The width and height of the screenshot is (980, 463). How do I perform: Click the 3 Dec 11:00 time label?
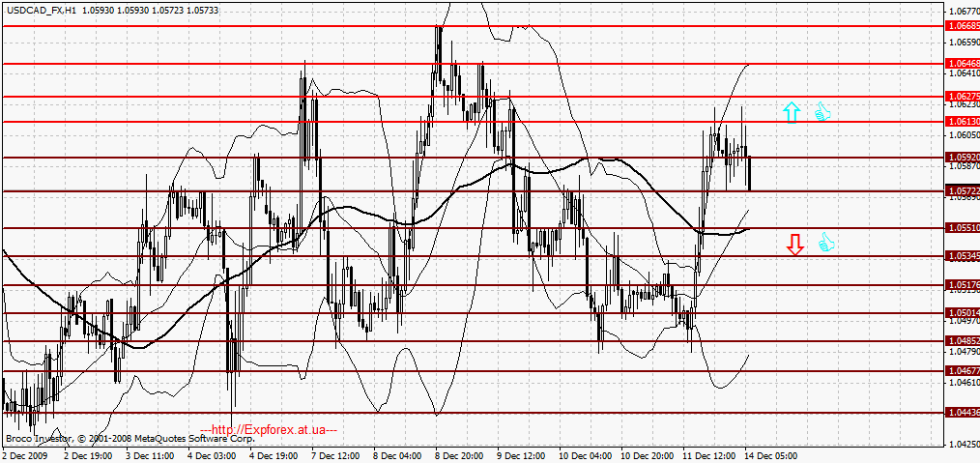point(151,457)
